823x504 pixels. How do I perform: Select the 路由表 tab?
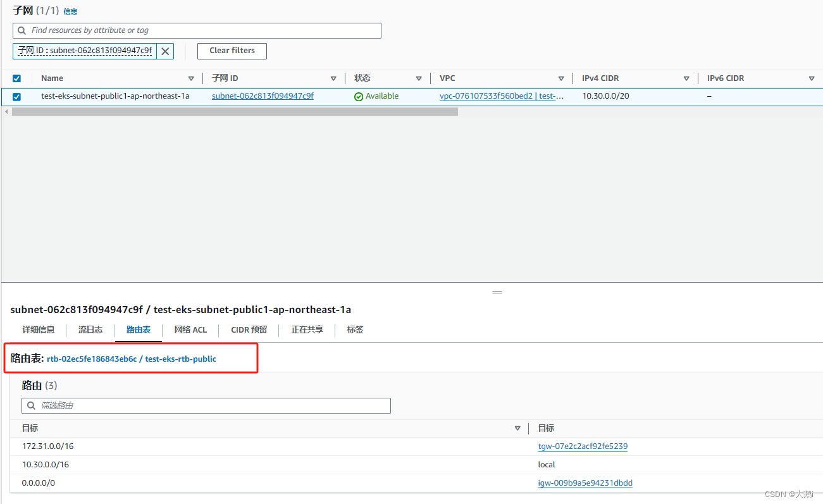tap(139, 329)
